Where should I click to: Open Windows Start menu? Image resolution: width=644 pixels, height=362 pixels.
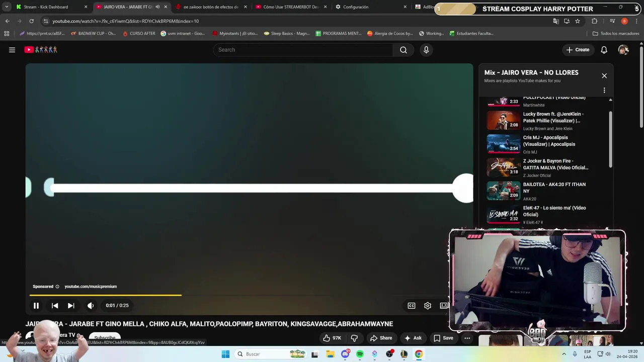(x=225, y=354)
